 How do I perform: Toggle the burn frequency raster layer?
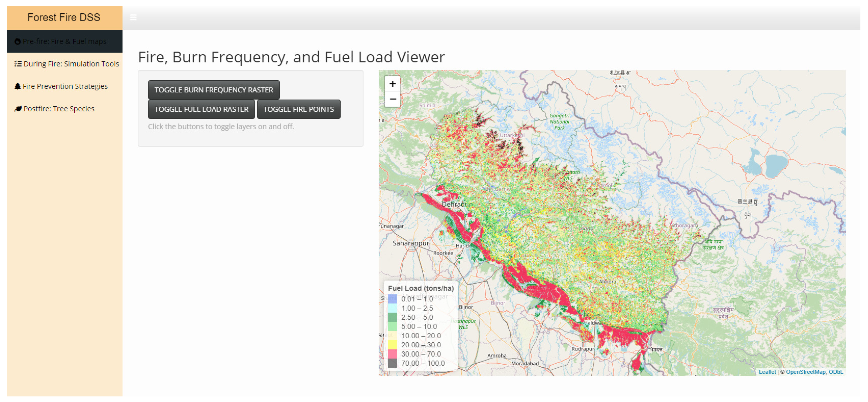click(214, 90)
